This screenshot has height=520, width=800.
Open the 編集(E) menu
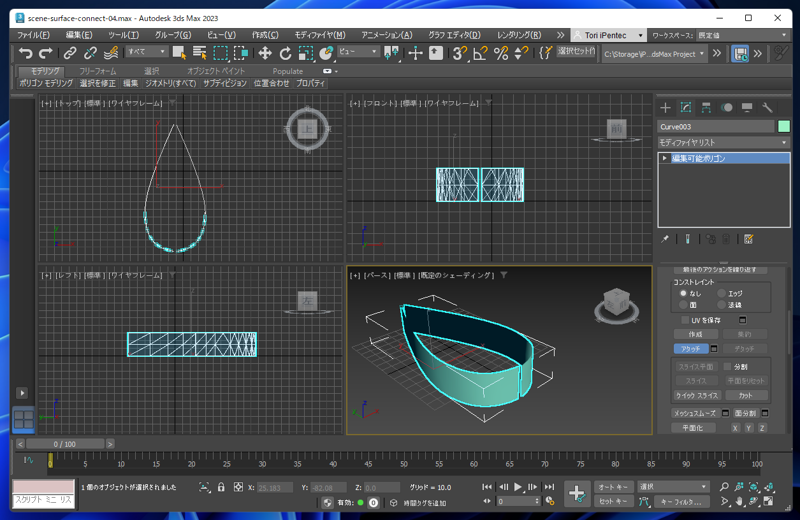tap(79, 35)
